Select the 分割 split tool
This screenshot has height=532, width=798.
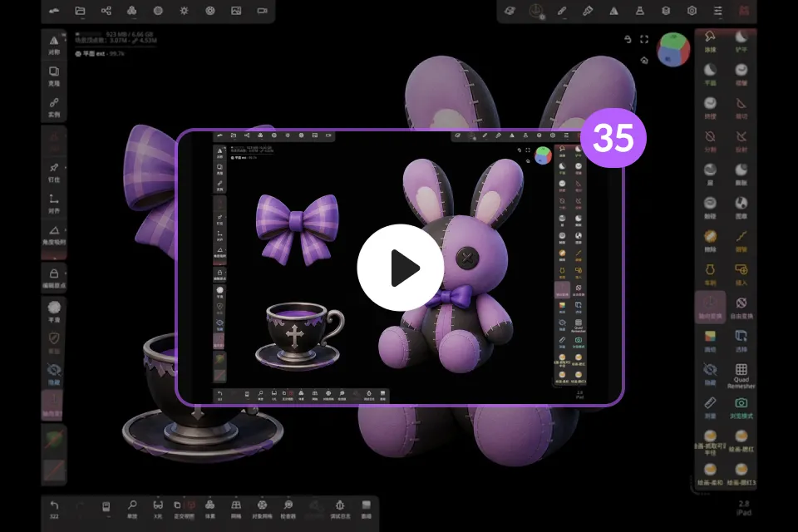click(x=710, y=141)
